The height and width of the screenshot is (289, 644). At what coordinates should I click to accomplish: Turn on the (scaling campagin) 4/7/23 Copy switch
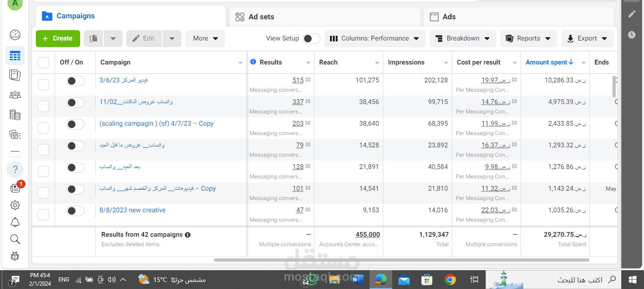coord(75,124)
